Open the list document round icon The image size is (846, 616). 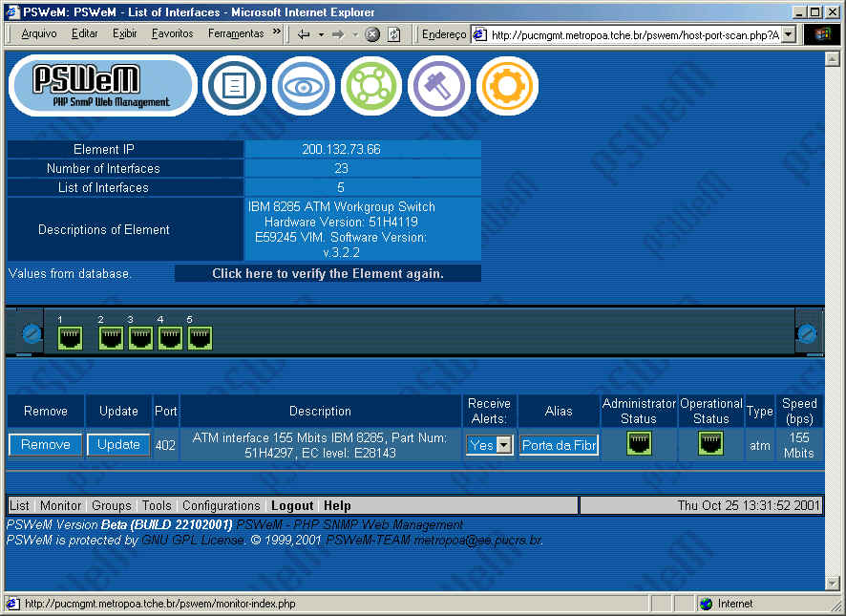pyautogui.click(x=234, y=86)
